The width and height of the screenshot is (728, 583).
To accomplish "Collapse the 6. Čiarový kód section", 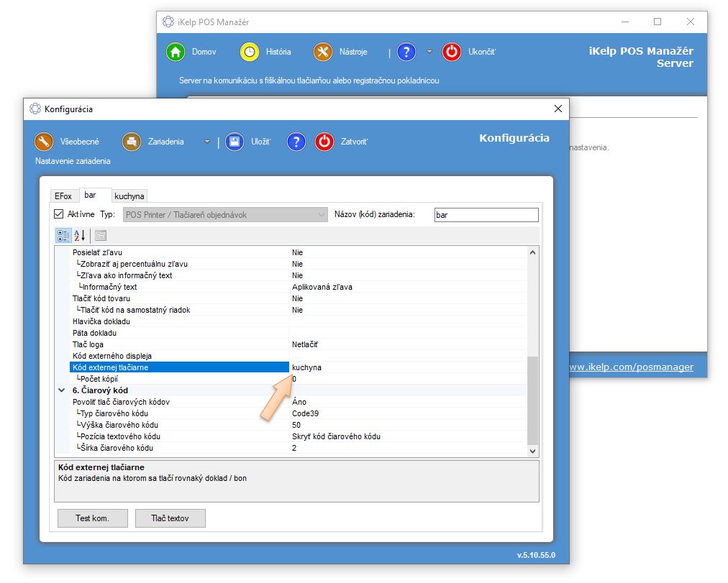I will click(60, 390).
